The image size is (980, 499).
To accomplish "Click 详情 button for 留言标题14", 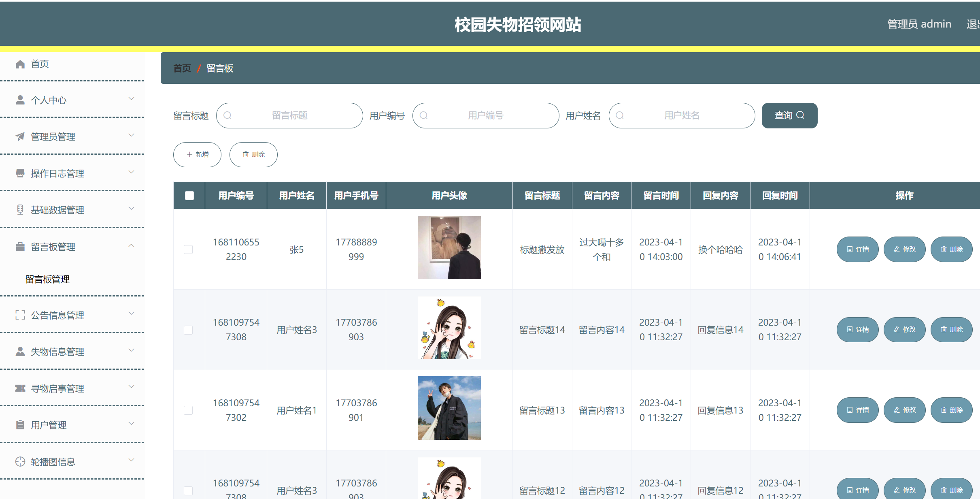I will (857, 329).
